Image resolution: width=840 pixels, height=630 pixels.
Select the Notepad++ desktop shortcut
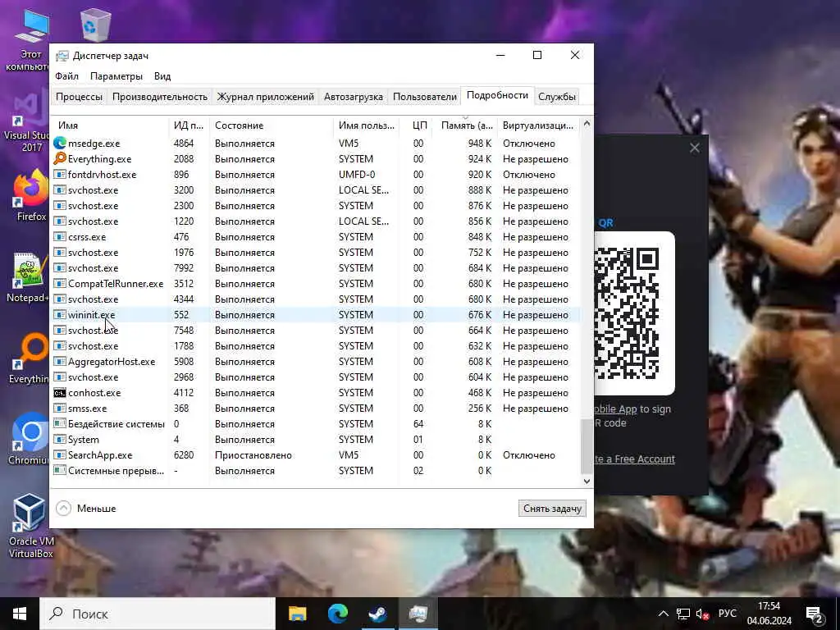point(30,277)
